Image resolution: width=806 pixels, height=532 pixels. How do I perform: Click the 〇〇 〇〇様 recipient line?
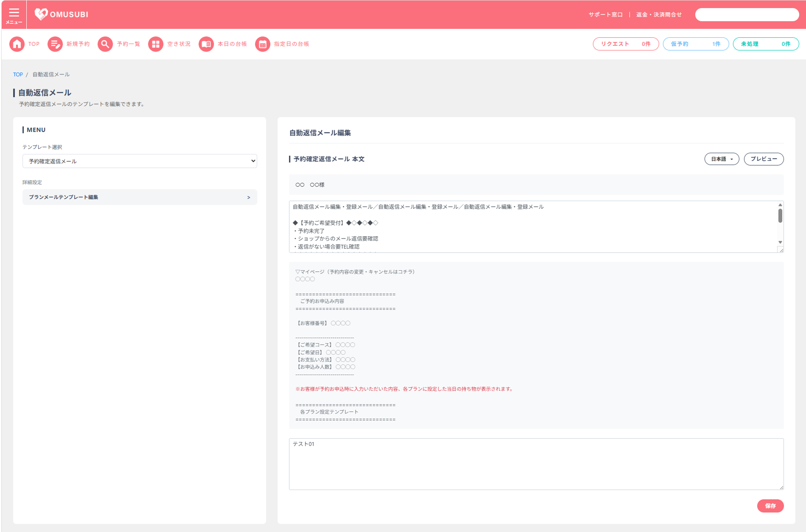pyautogui.click(x=310, y=185)
